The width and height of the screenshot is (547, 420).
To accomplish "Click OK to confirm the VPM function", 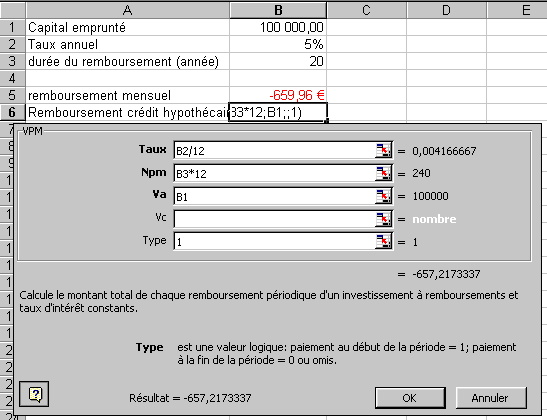I will (x=410, y=398).
